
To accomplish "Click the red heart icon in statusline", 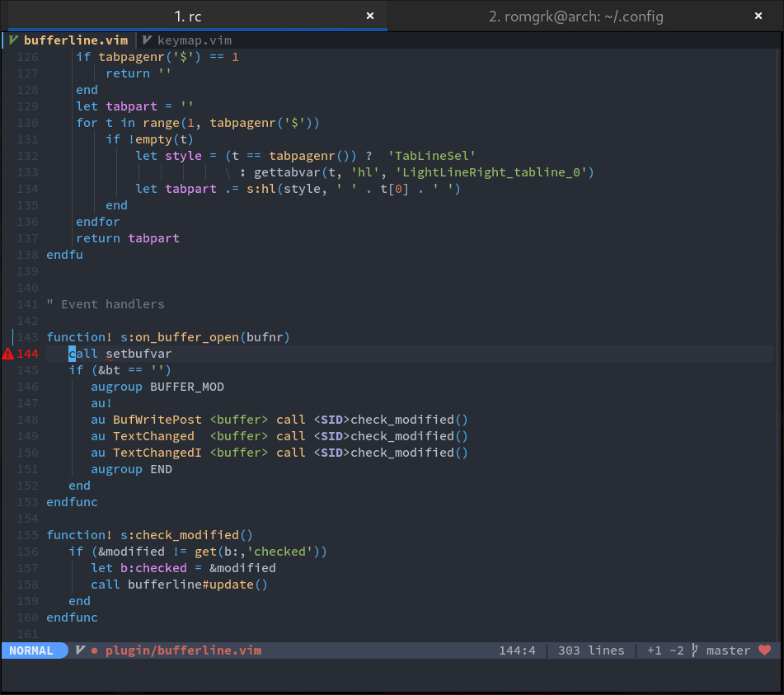I will click(764, 650).
